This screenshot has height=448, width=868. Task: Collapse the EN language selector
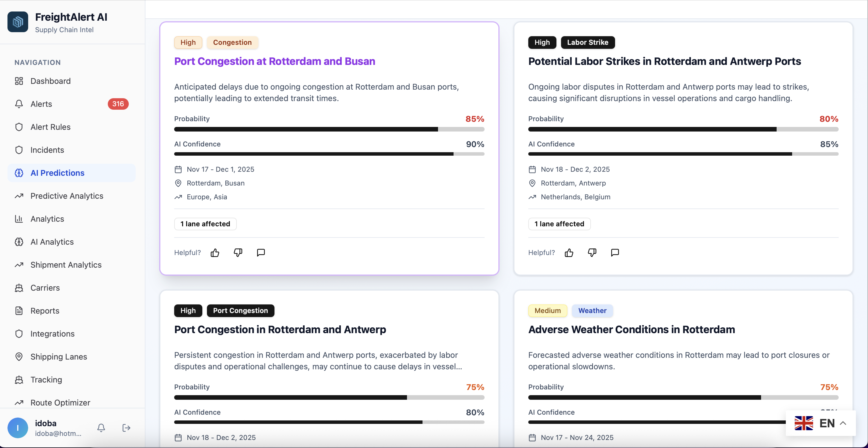click(x=843, y=423)
